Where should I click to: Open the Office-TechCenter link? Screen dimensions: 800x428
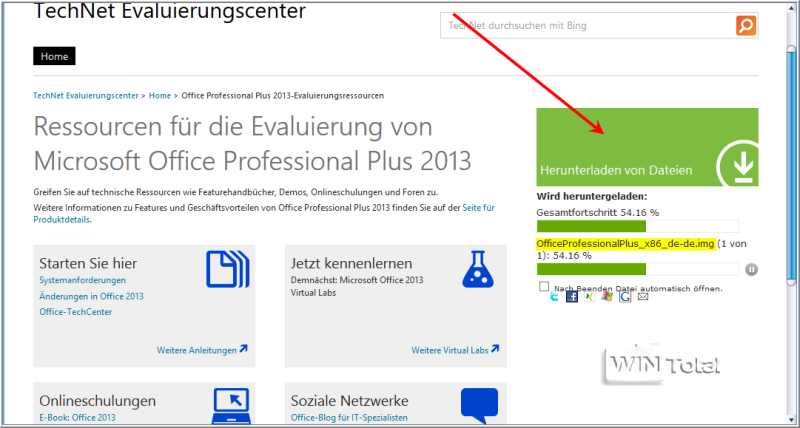76,312
